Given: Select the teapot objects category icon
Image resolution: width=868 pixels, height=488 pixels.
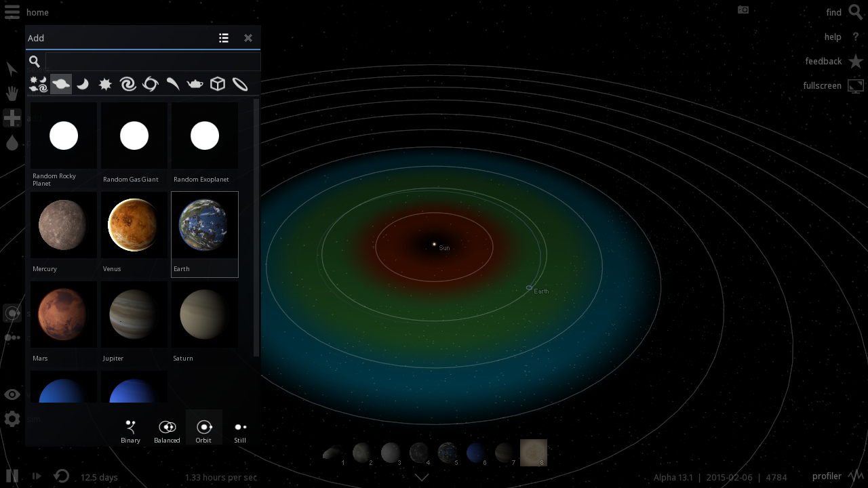Looking at the screenshot, I should pyautogui.click(x=195, y=84).
